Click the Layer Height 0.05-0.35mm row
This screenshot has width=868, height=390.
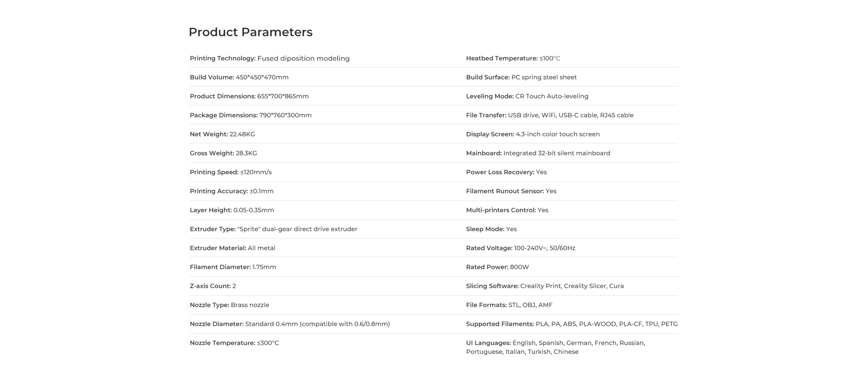click(232, 210)
